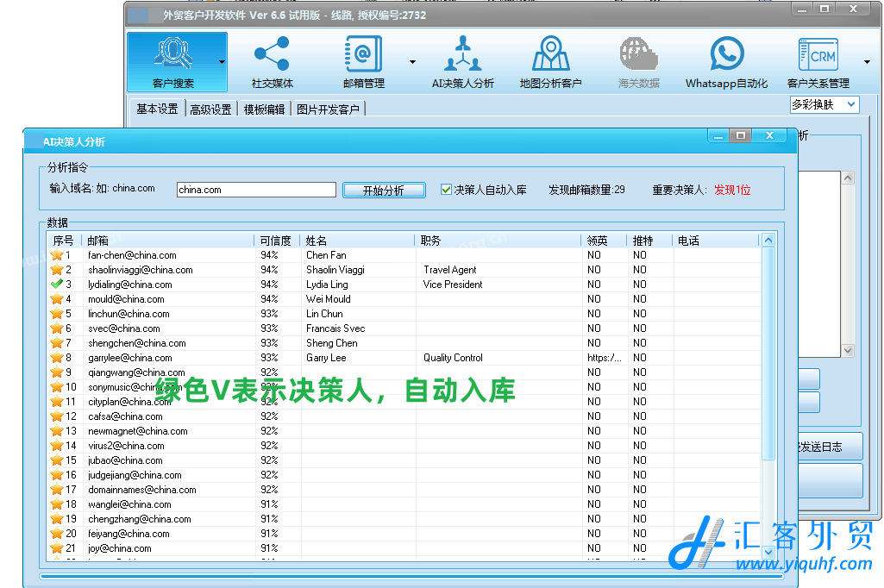Click the star icon on row 12
The image size is (884, 588).
57,416
